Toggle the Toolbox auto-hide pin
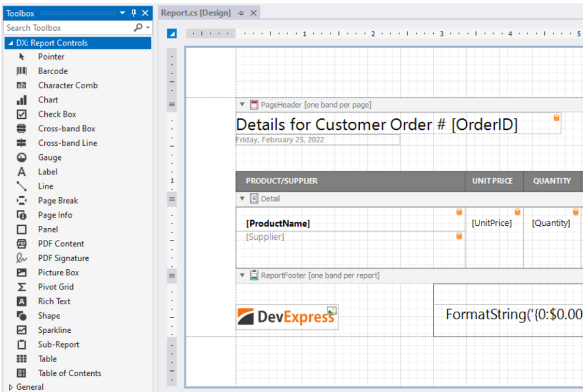Viewport: 583px width, 392px height. pyautogui.click(x=134, y=14)
